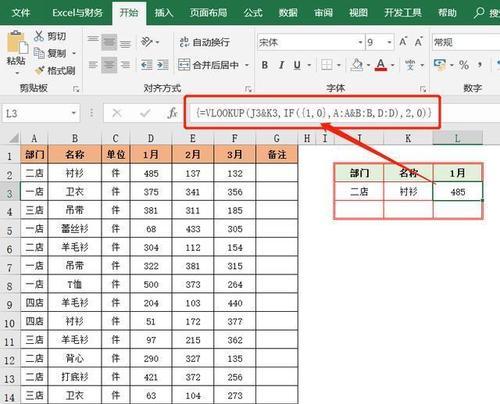Viewport: 500px width, 404px height.
Task: Open the text orientation menu
Action: [150, 42]
